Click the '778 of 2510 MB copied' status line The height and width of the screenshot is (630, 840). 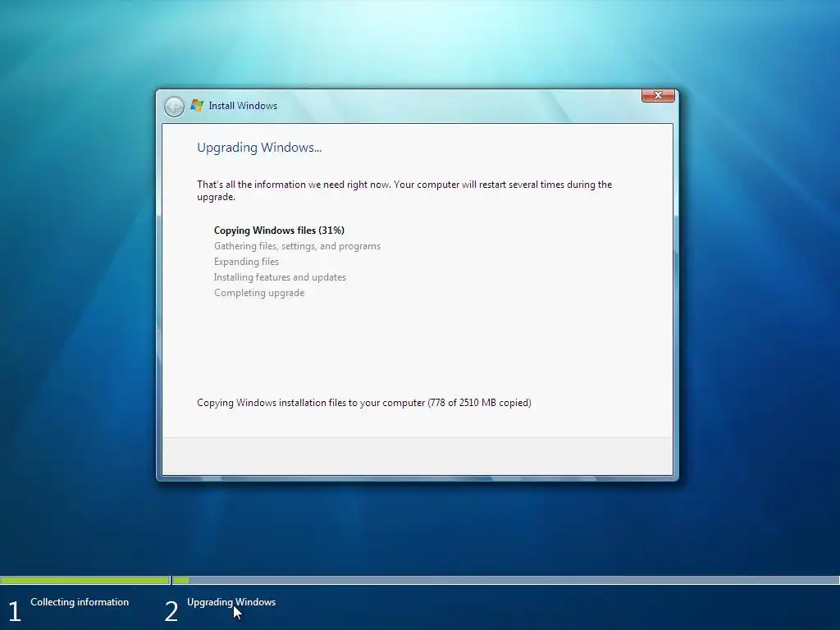tap(364, 402)
